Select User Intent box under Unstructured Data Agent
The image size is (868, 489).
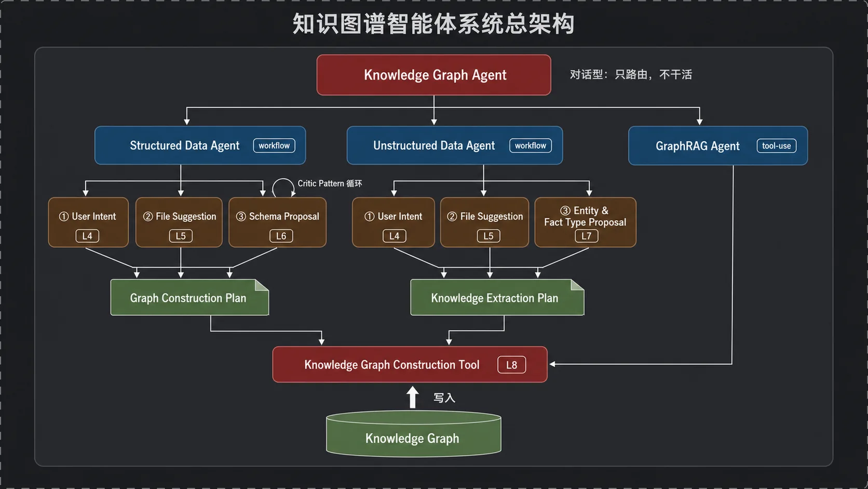click(393, 222)
